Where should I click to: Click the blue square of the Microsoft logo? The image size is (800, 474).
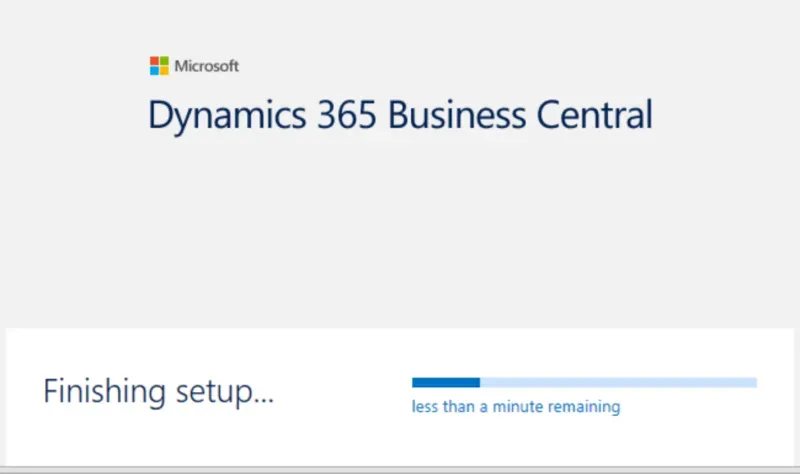[154, 71]
